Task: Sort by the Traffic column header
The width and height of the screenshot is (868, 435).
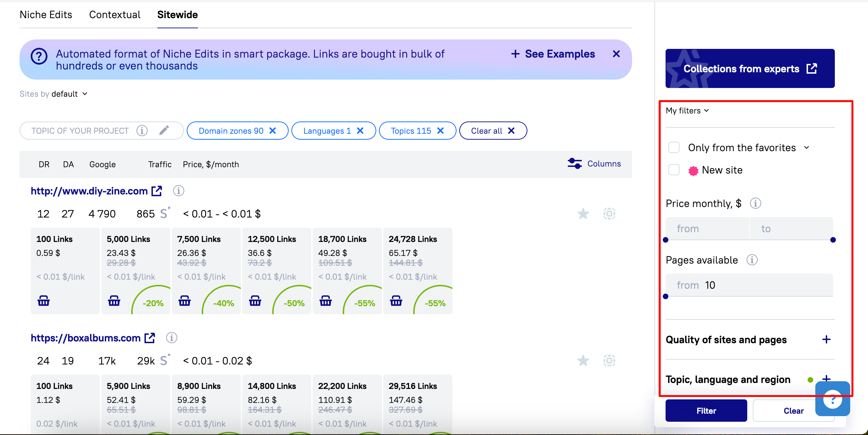Action: click(160, 164)
